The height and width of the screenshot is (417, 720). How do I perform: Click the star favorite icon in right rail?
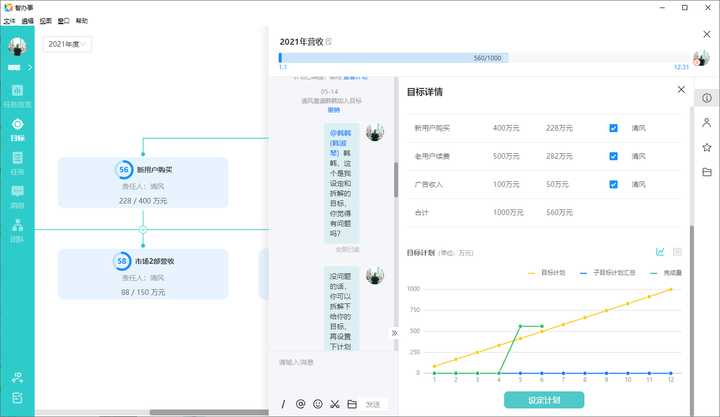[x=707, y=147]
